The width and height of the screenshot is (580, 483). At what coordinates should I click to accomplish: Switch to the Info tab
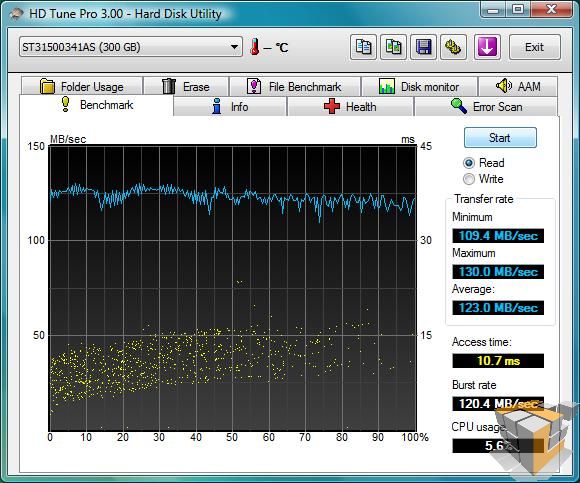[230, 107]
